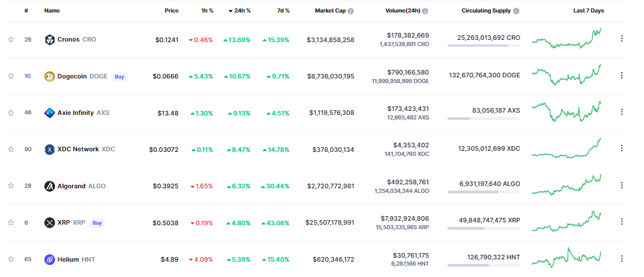Click Helium 1h change 4.09%
The image size is (644, 277).
201,259
